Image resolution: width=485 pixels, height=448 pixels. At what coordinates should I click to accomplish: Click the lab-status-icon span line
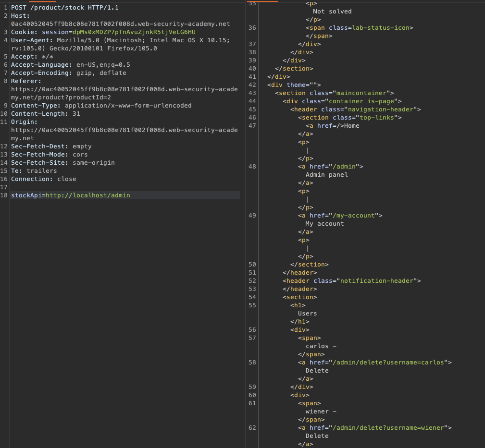click(x=359, y=28)
